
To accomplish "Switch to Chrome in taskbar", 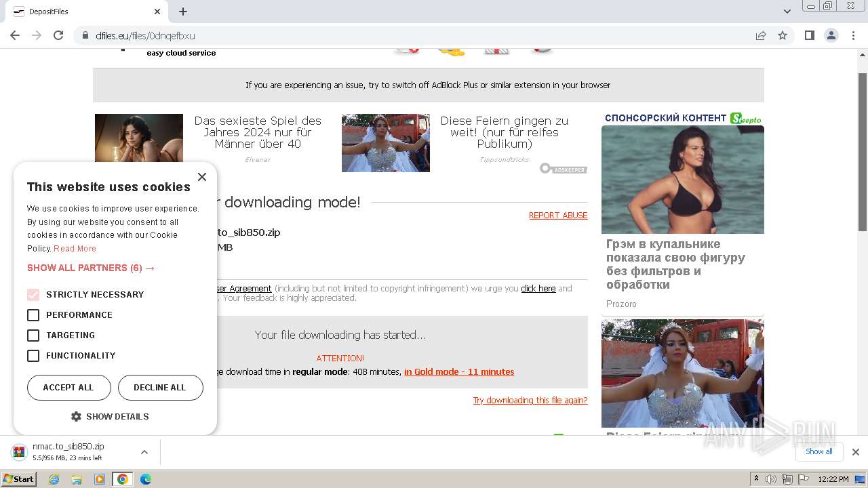I will 122,479.
